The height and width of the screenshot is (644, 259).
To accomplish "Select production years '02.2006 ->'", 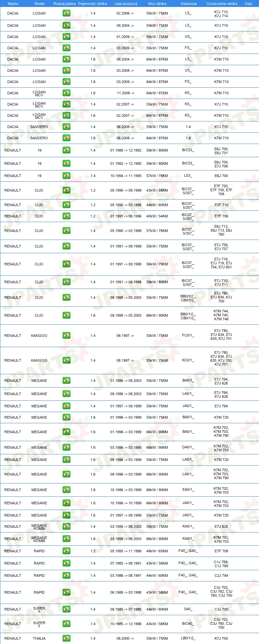I will pyautogui.click(x=125, y=14).
